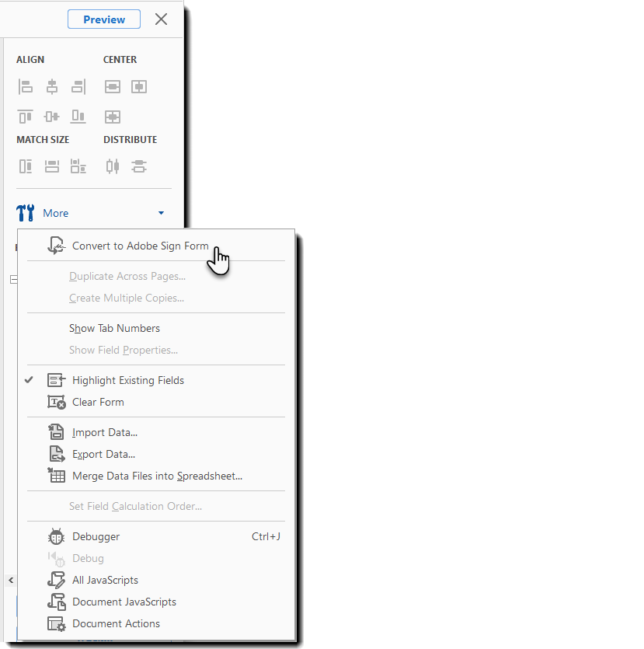Viewport: 644px width, 649px height.
Task: Select the Align Bottom edges icon
Action: click(78, 117)
